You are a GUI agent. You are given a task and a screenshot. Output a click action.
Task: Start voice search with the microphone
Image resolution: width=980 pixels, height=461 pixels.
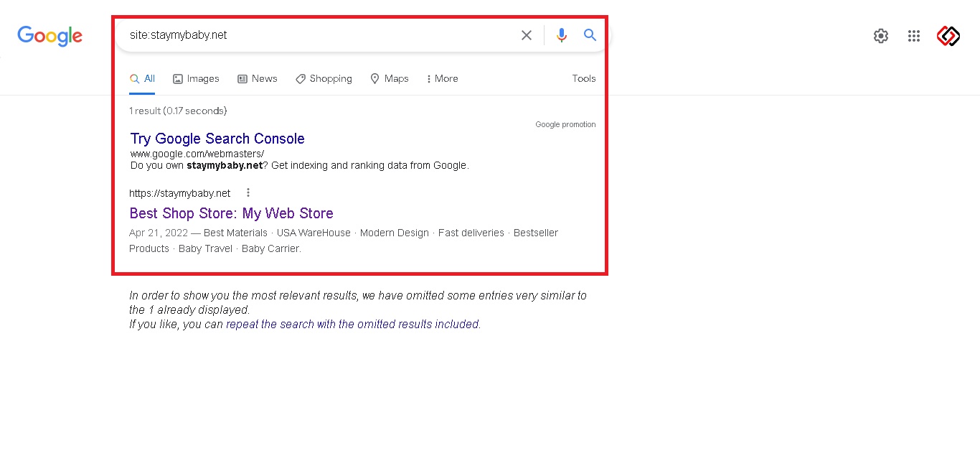(561, 35)
